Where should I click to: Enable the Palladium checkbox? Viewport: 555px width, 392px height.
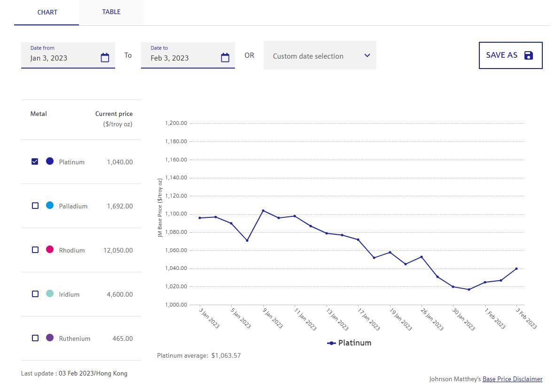tap(35, 206)
